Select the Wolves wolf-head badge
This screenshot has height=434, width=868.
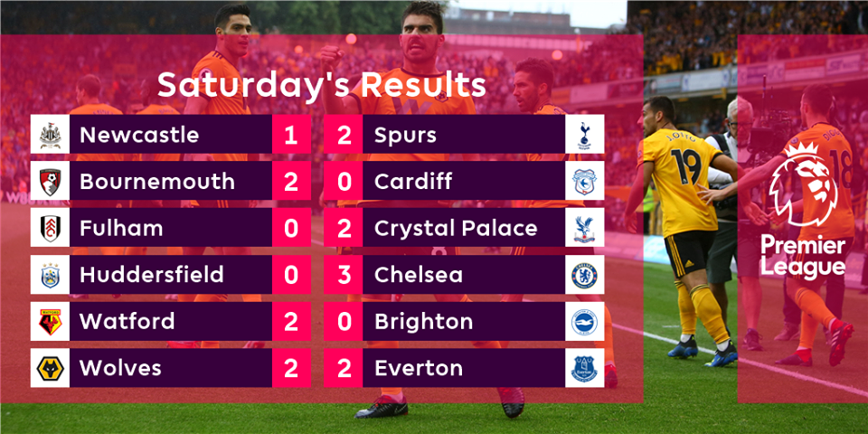click(x=50, y=368)
